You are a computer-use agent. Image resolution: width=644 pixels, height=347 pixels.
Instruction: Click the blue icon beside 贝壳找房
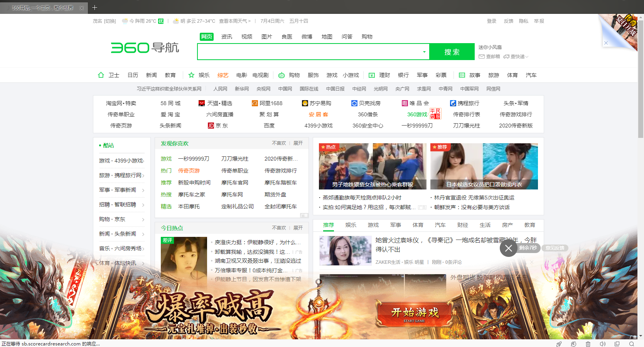click(x=355, y=103)
